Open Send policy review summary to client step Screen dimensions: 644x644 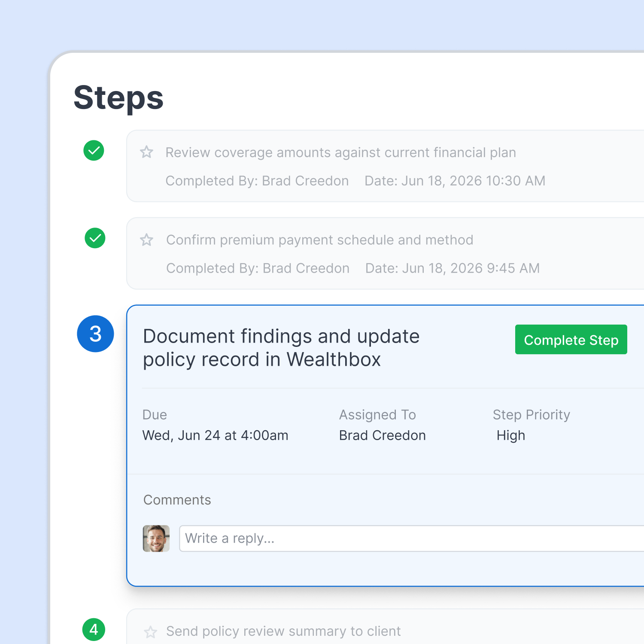[283, 632]
